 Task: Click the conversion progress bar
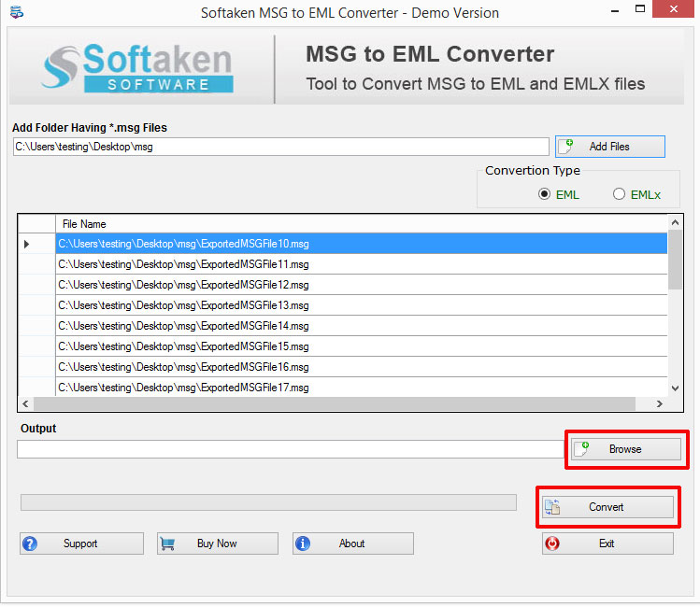tap(268, 502)
